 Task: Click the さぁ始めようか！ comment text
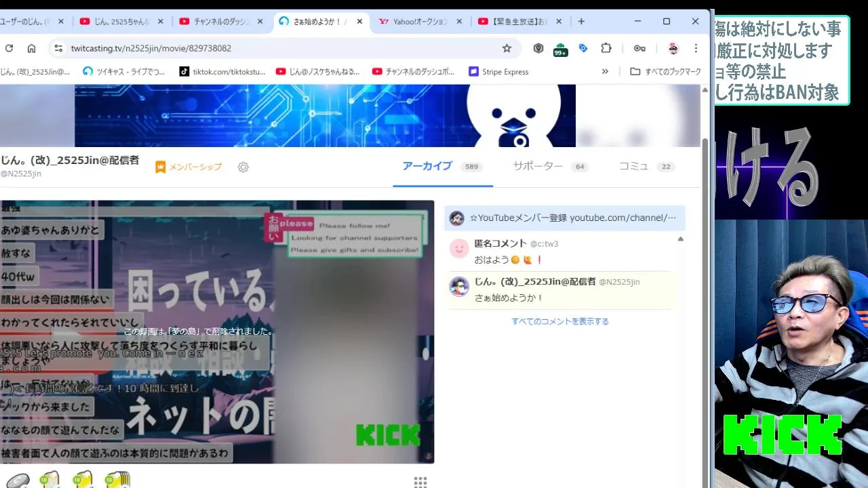509,298
